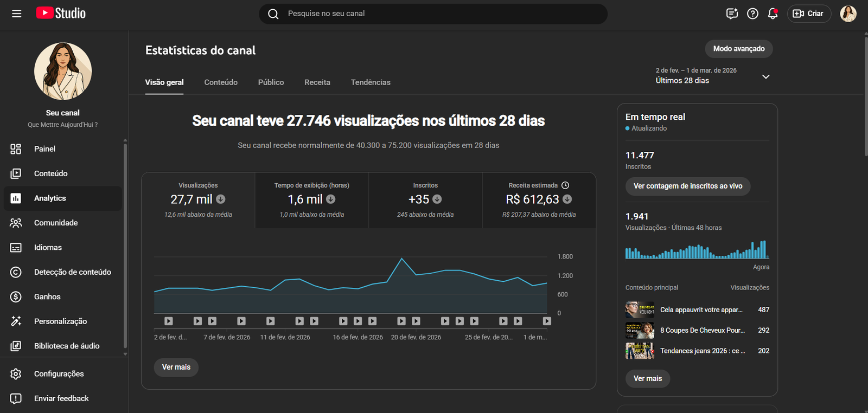Image resolution: width=868 pixels, height=413 pixels.
Task: Open the hamburger navigation menu
Action: pos(16,14)
